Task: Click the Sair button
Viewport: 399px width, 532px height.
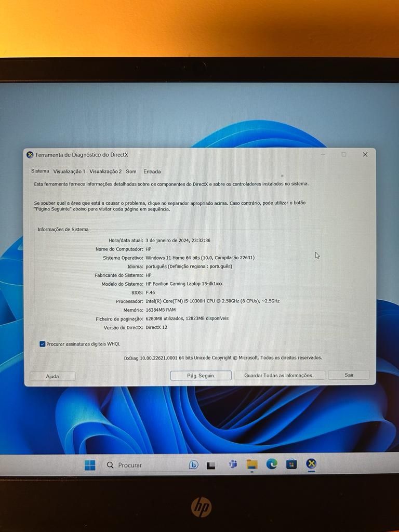Action: (x=349, y=375)
